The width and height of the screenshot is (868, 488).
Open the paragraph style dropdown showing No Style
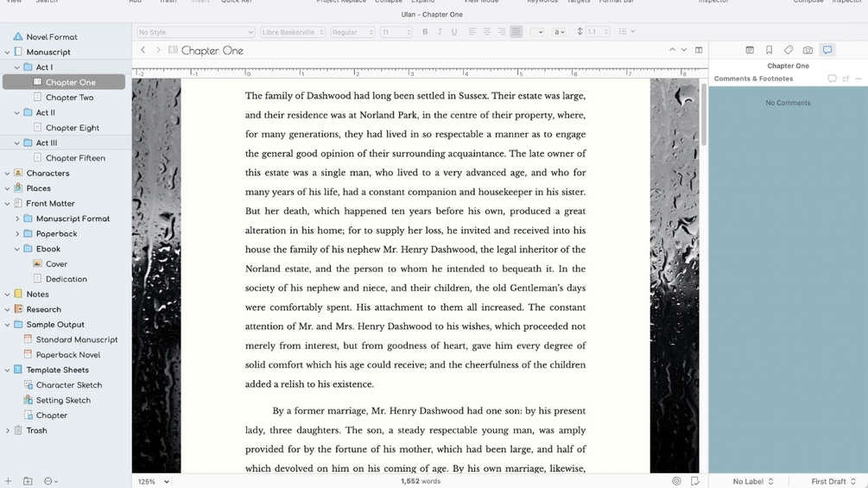(195, 32)
